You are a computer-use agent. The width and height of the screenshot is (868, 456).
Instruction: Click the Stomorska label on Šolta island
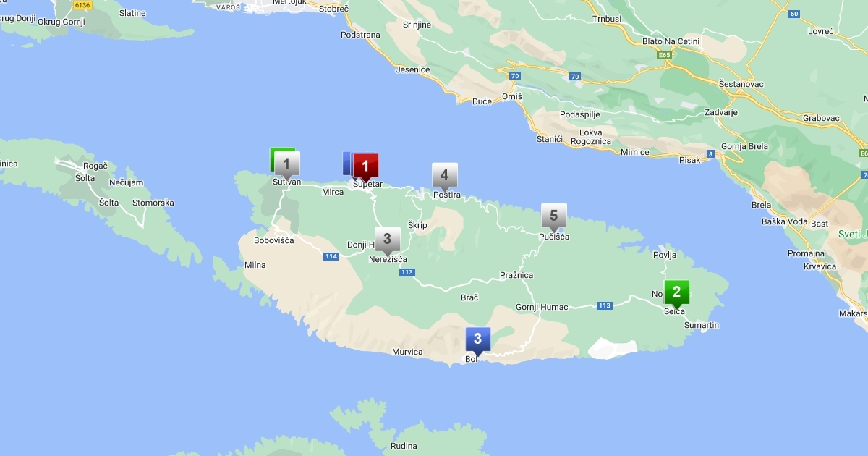pyautogui.click(x=153, y=203)
